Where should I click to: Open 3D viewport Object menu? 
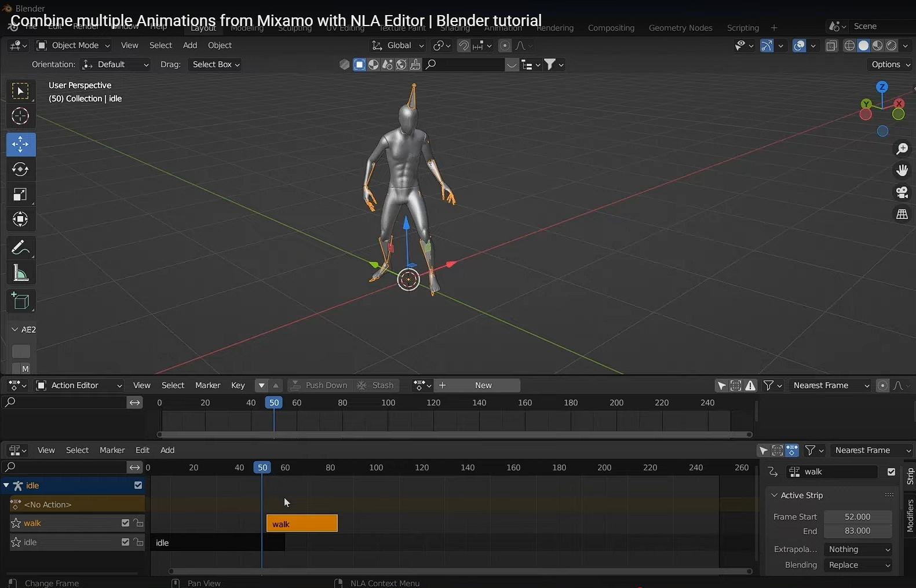220,45
